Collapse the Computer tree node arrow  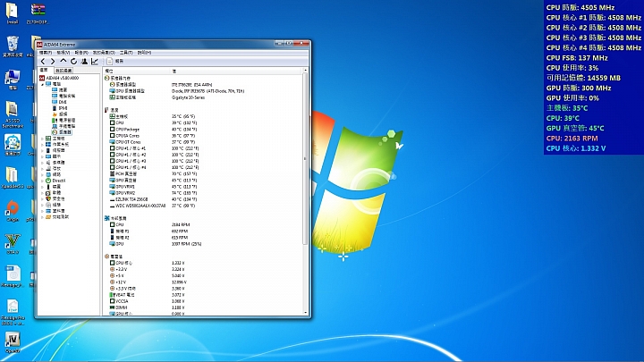click(42, 84)
